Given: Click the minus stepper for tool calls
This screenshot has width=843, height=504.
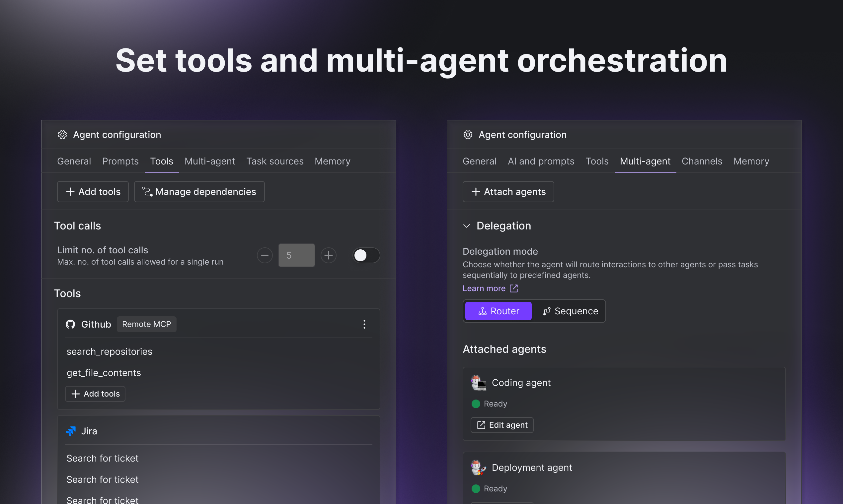Looking at the screenshot, I should point(265,255).
